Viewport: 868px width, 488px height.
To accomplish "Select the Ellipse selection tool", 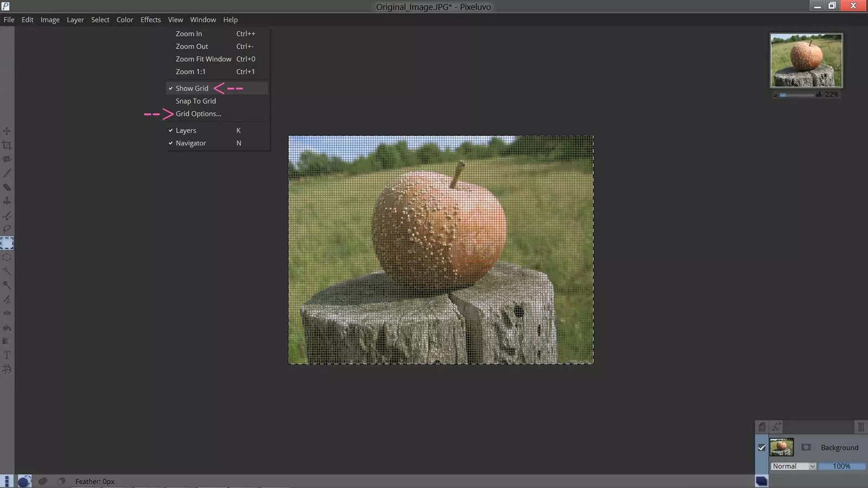I will [x=7, y=258].
